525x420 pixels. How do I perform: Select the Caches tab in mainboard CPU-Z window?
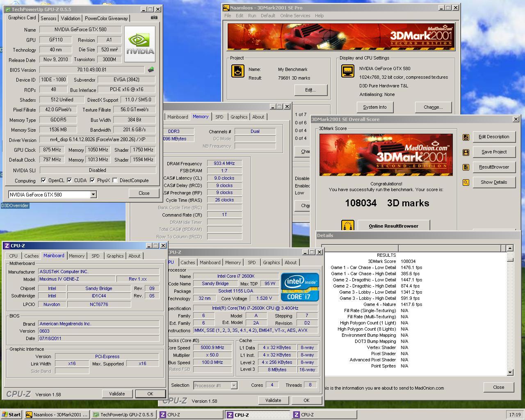tap(31, 256)
